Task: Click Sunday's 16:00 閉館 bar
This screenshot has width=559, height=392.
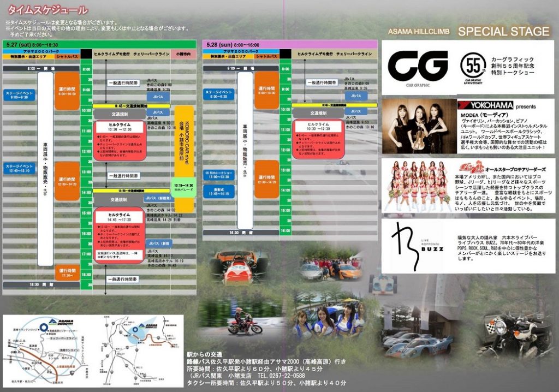Action: (241, 233)
